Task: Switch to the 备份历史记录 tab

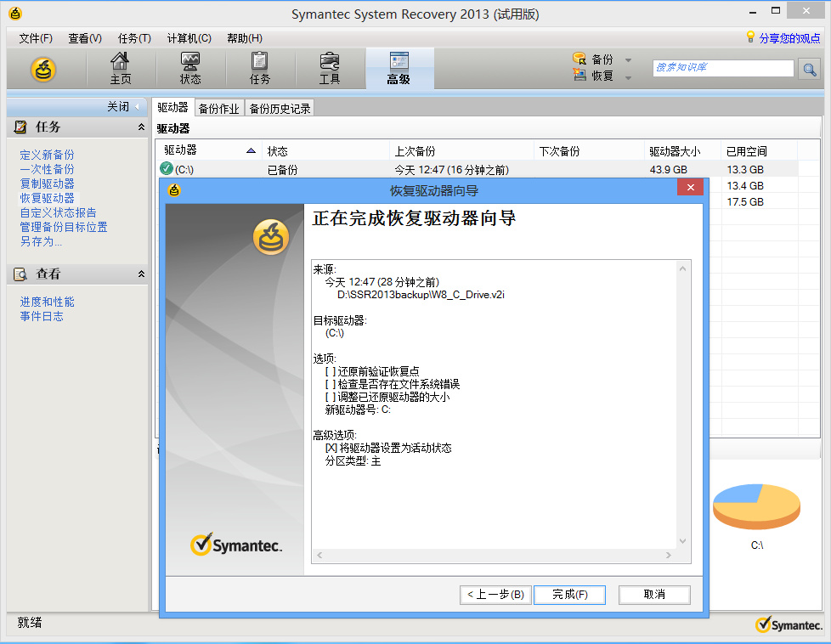Action: [280, 108]
